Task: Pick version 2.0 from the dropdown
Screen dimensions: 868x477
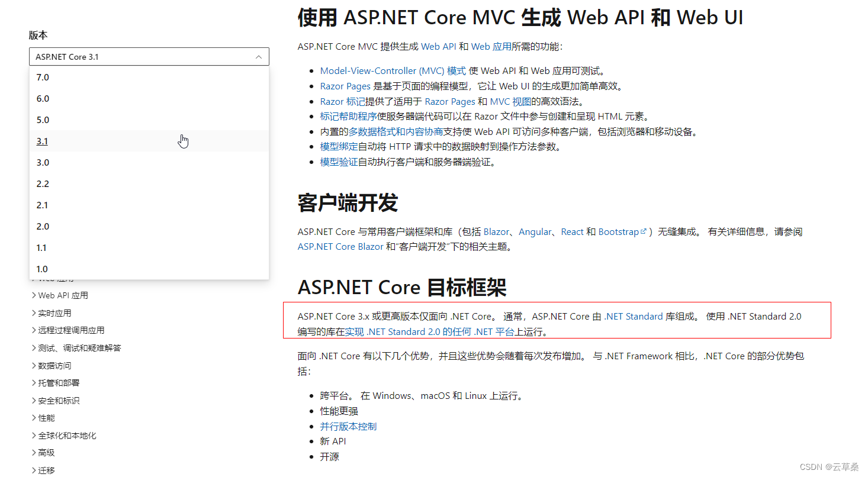Action: tap(149, 226)
